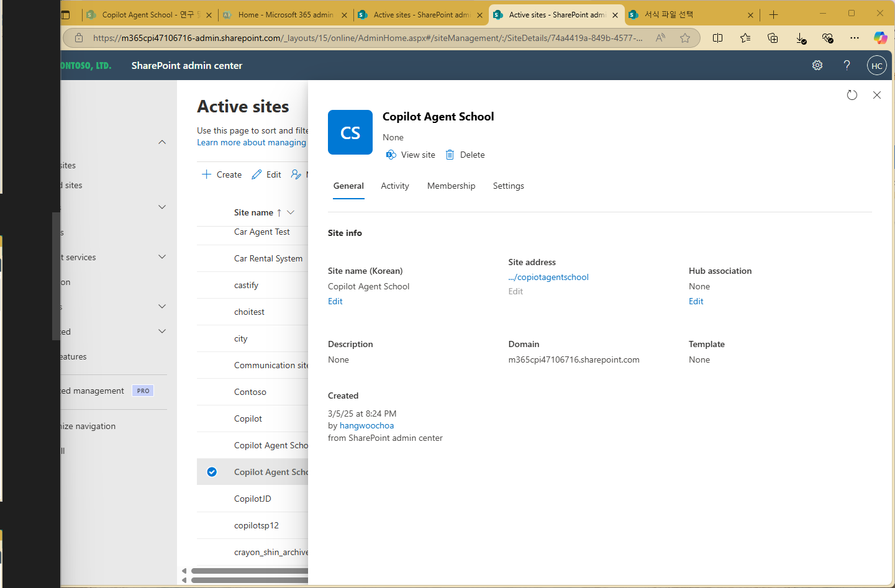Image resolution: width=895 pixels, height=588 pixels.
Task: Open the Edge downloads icon
Action: point(801,38)
